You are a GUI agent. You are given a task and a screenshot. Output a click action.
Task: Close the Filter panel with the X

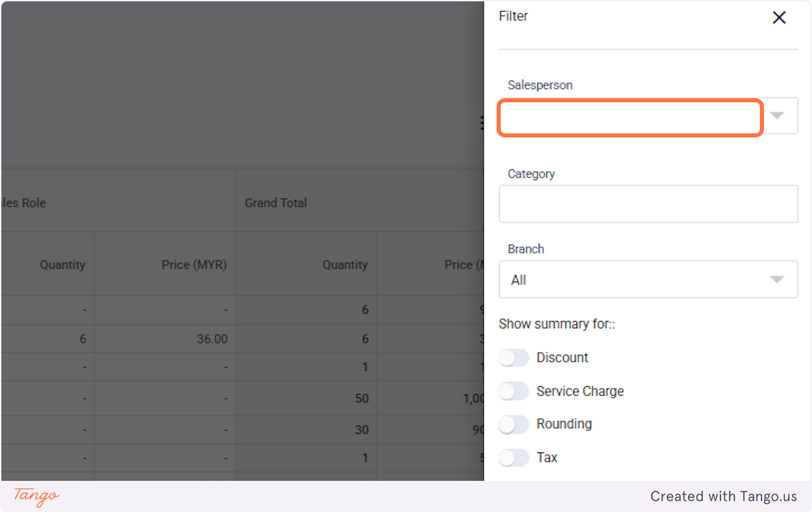click(x=779, y=18)
